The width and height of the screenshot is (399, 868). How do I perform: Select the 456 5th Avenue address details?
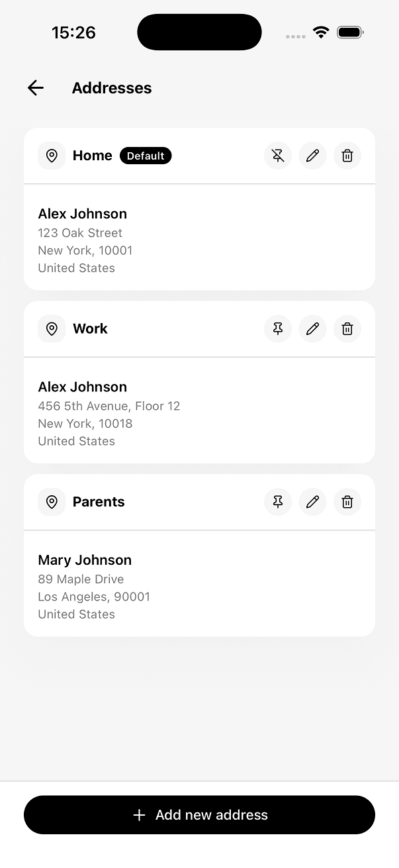pos(109,406)
